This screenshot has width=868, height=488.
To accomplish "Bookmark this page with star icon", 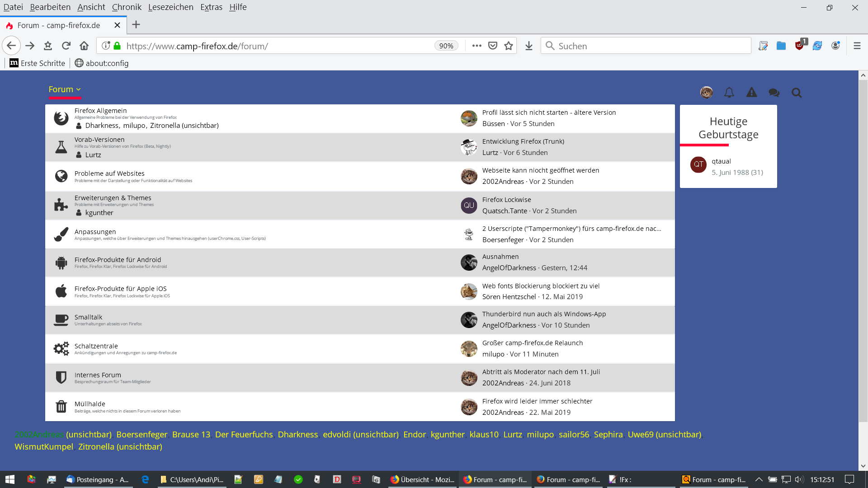I will [x=509, y=46].
